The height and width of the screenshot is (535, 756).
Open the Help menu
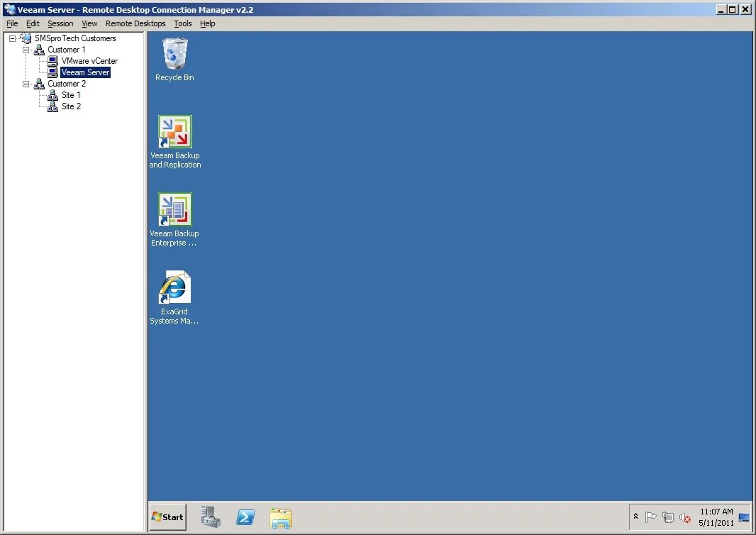207,23
